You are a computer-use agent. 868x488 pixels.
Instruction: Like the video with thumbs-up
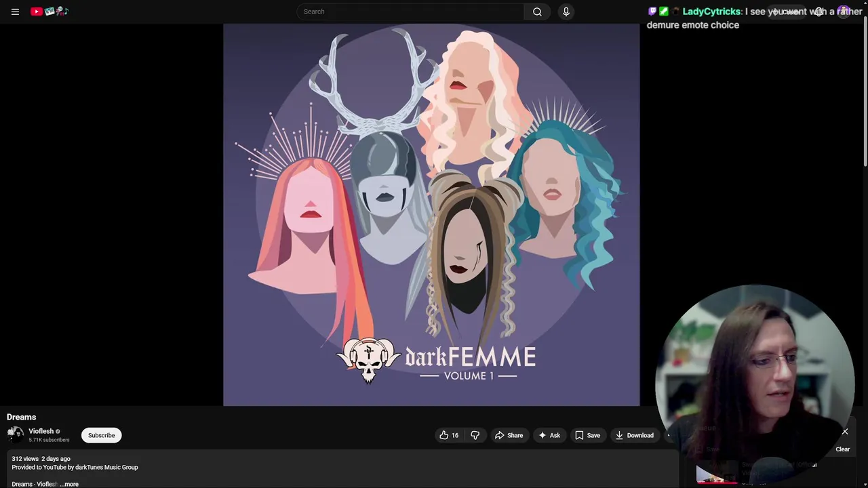tap(449, 435)
